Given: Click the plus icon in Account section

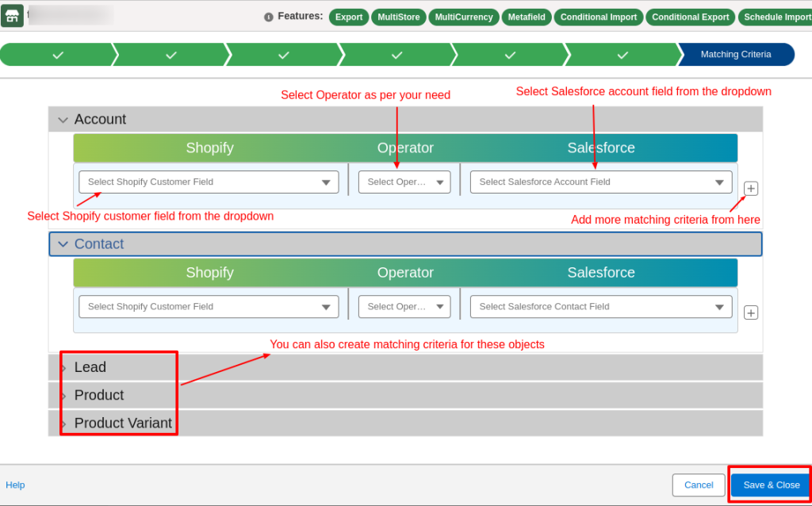Looking at the screenshot, I should click(751, 189).
